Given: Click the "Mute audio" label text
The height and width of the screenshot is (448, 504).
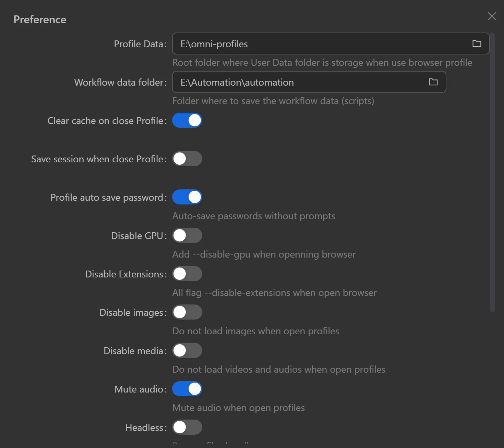Looking at the screenshot, I should [139, 389].
